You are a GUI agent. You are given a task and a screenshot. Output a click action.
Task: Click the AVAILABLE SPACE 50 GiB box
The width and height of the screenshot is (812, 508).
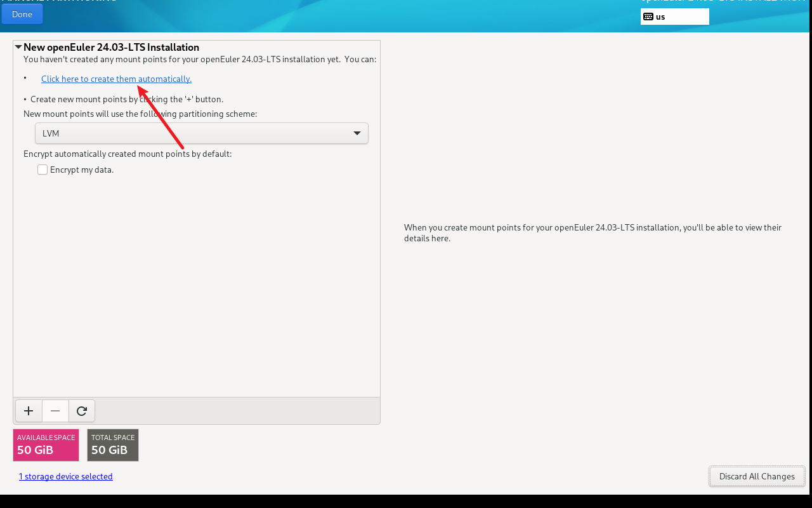coord(46,444)
